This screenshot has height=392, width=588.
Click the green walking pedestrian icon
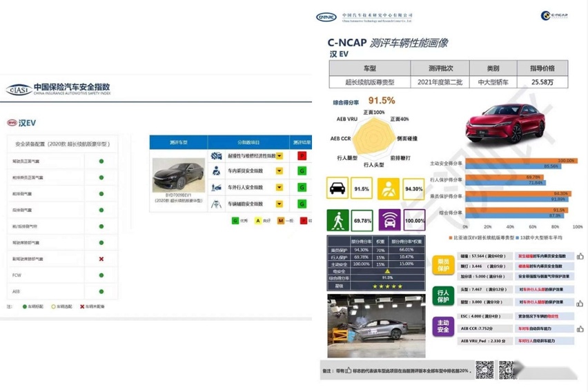point(338,220)
